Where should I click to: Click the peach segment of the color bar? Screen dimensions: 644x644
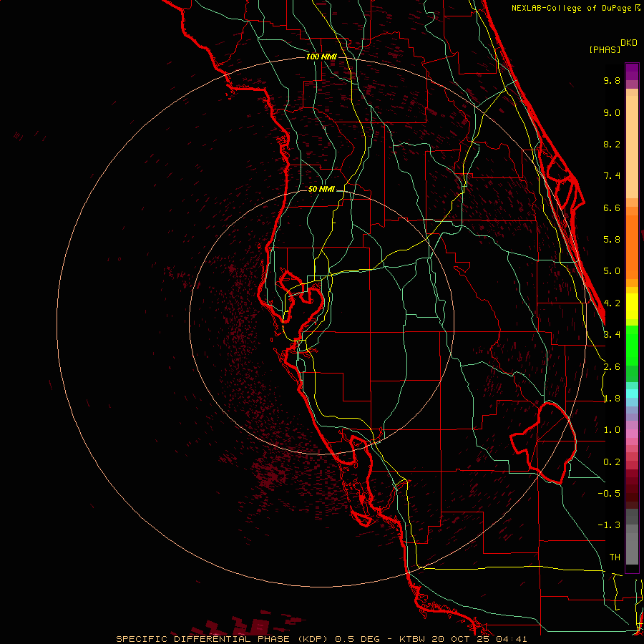[x=632, y=143]
